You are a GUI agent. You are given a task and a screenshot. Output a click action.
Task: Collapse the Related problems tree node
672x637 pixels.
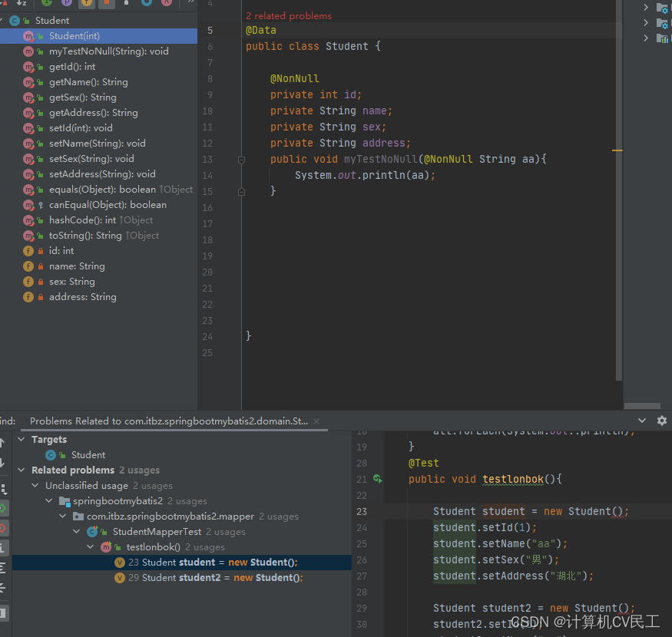(22, 470)
